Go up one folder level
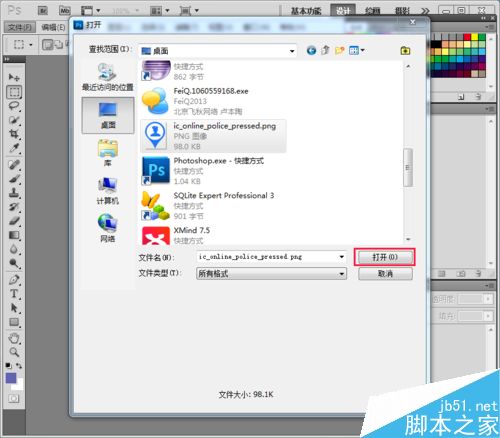Screen dimensions: 500x438 325,51
